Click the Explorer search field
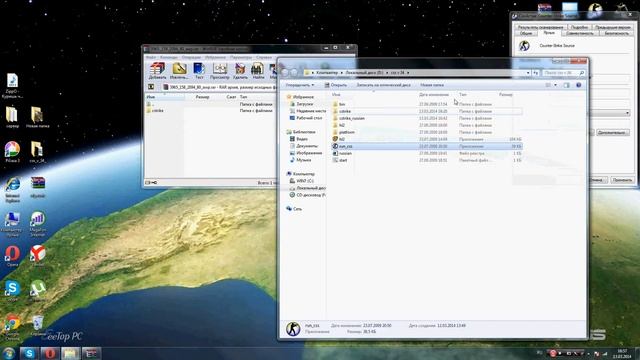The width and height of the screenshot is (640, 360). tap(564, 73)
